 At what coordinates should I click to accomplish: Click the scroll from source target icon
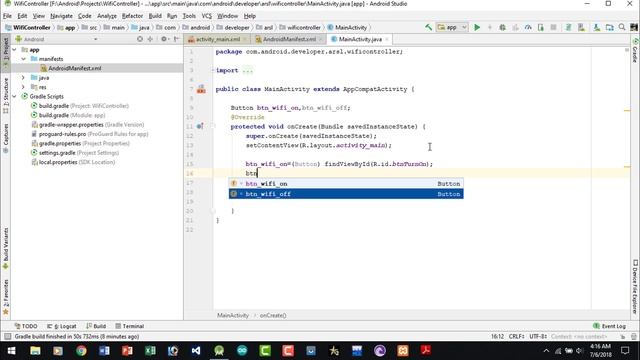(x=140, y=39)
